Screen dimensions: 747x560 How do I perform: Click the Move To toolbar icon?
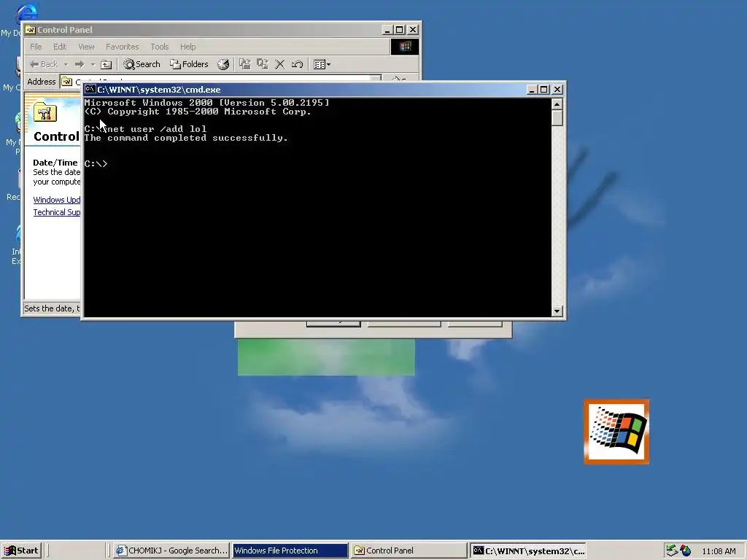245,64
